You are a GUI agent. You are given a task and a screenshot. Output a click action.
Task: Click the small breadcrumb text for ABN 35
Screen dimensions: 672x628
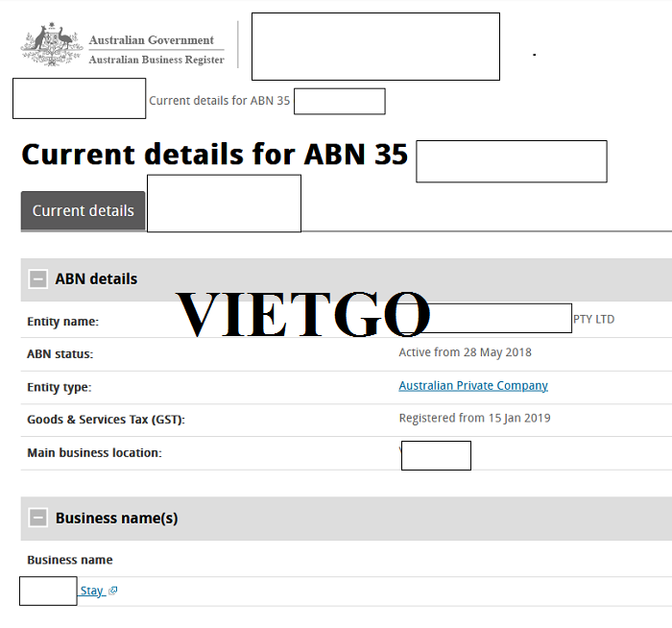219,101
